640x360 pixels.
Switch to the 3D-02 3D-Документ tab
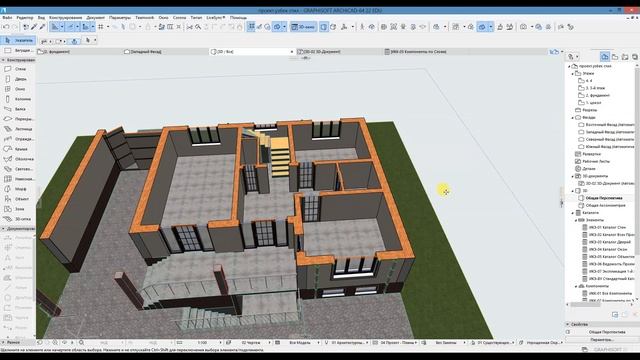pyautogui.click(x=340, y=52)
